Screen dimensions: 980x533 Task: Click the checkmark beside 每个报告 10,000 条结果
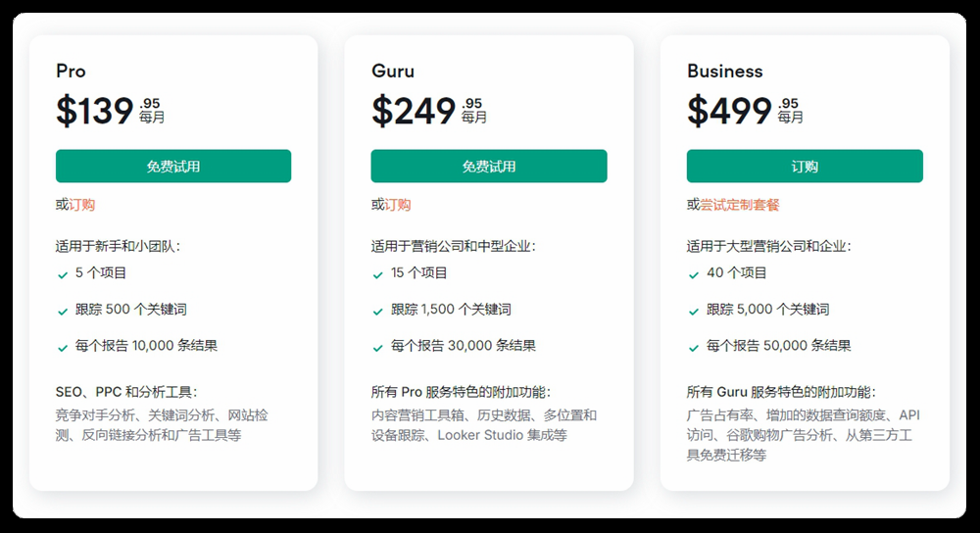(x=63, y=348)
